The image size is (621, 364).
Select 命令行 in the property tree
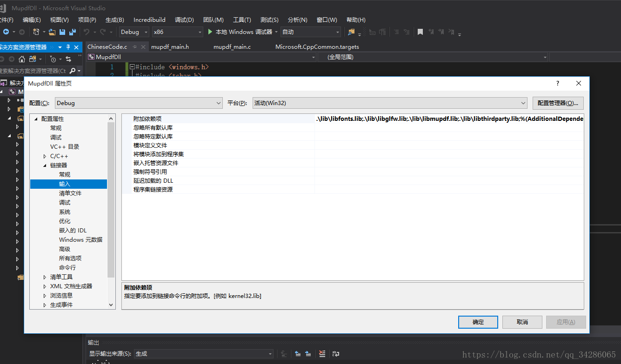(67, 268)
